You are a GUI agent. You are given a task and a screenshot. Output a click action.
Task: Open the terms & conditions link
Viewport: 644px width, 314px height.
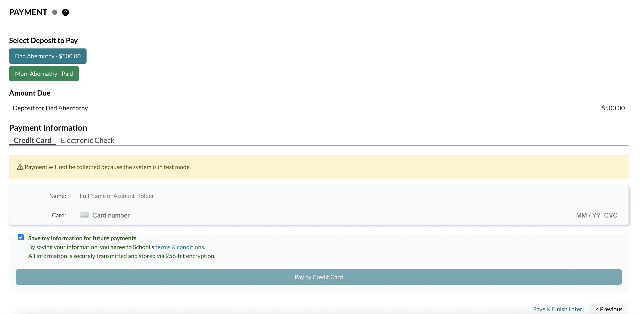click(x=180, y=247)
